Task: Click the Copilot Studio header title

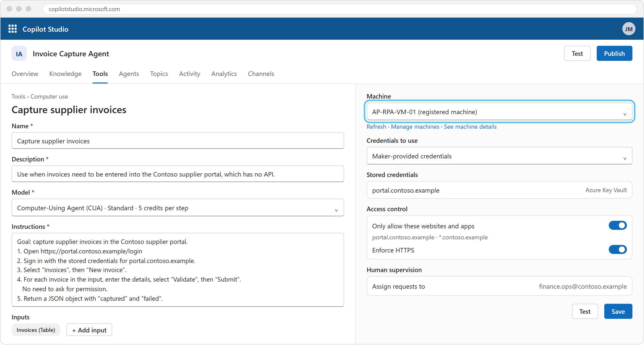Action: [x=46, y=29]
